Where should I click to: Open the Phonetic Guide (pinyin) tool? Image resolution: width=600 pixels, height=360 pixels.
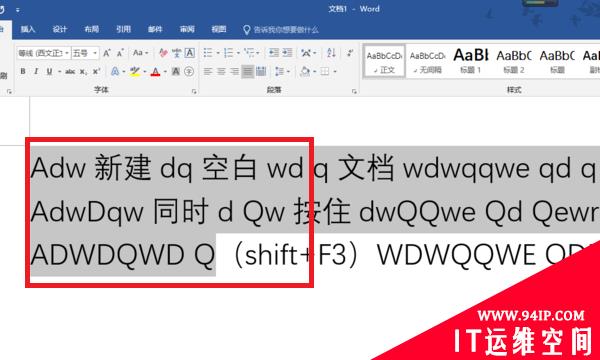pos(176,53)
